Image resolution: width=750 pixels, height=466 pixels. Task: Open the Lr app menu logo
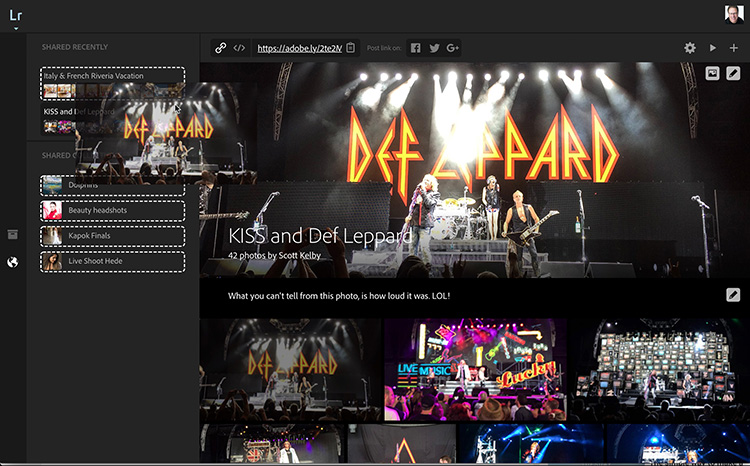point(16,17)
